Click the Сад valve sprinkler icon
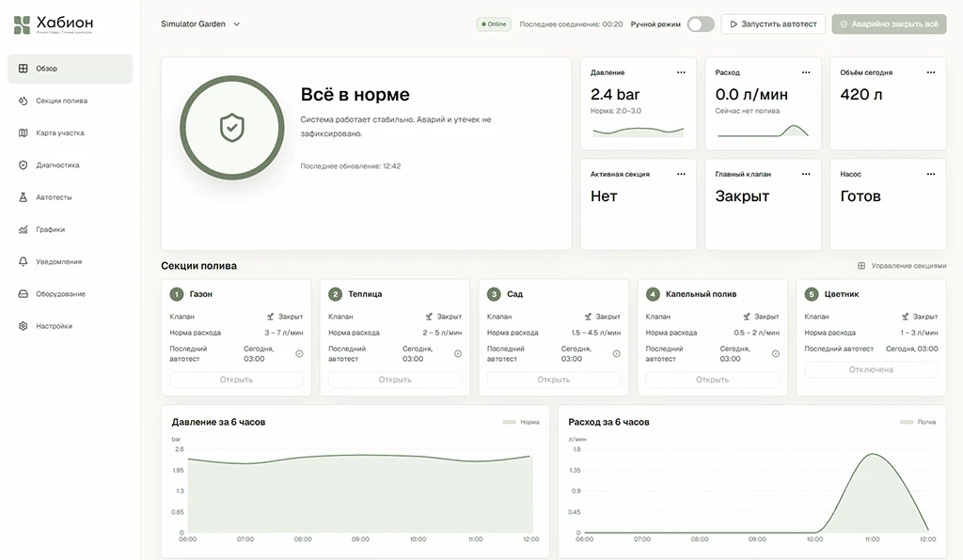 point(588,317)
